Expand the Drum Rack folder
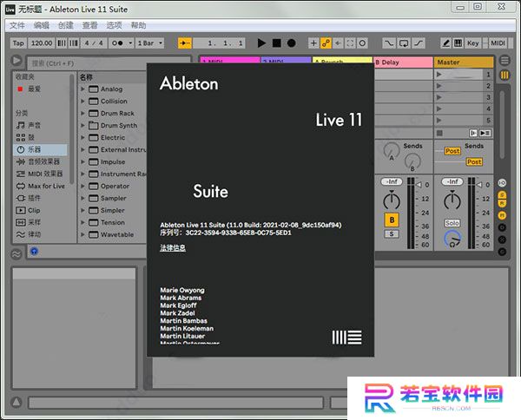 click(x=82, y=113)
